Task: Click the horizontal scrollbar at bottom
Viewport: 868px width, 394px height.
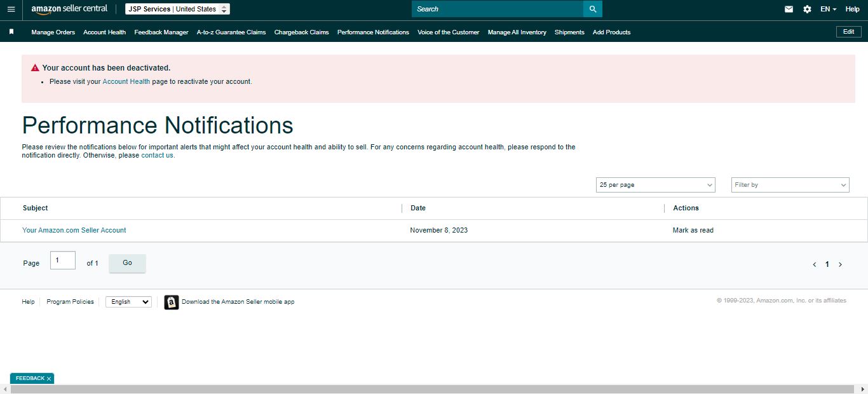Action: (x=432, y=389)
